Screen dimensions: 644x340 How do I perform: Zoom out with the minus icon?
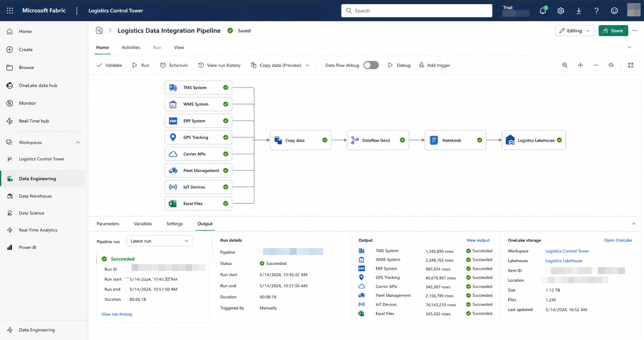pos(596,65)
